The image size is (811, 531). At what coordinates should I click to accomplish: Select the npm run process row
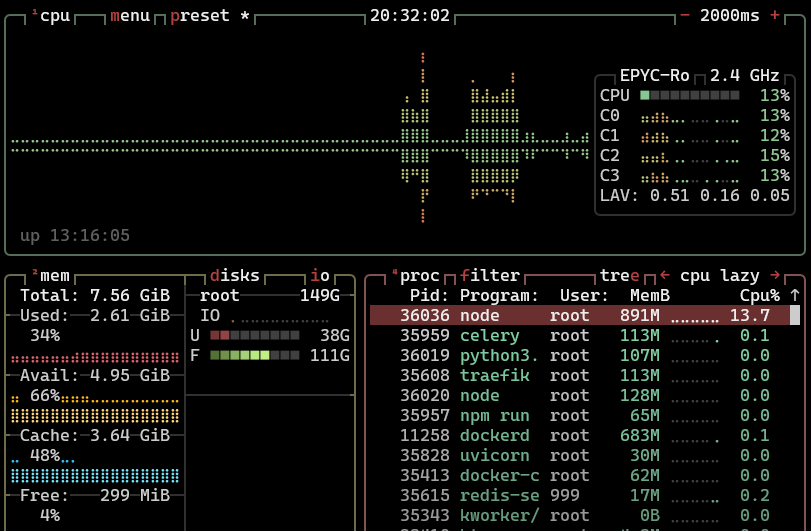[x=580, y=416]
